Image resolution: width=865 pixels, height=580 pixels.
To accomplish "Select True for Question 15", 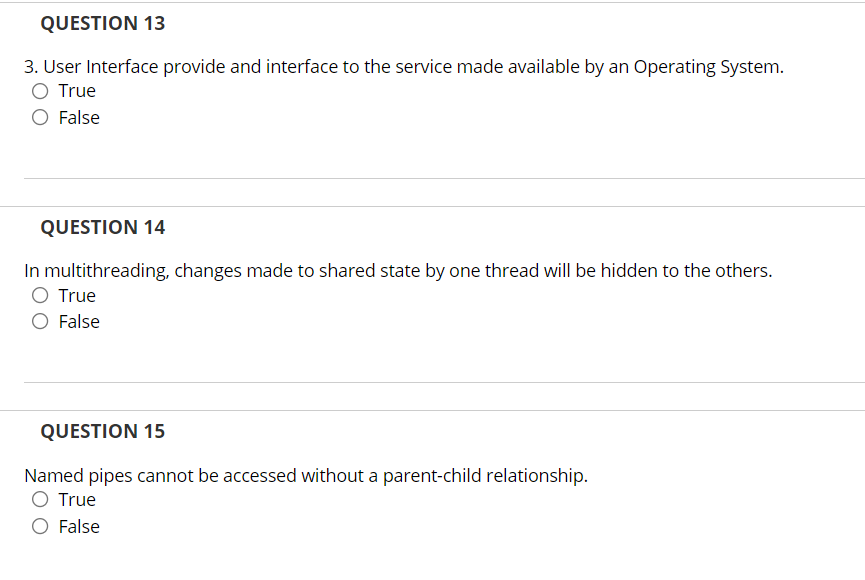I will click(39, 499).
